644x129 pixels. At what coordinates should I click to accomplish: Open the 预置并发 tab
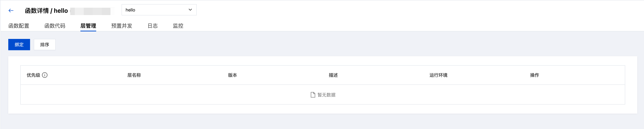(122, 26)
